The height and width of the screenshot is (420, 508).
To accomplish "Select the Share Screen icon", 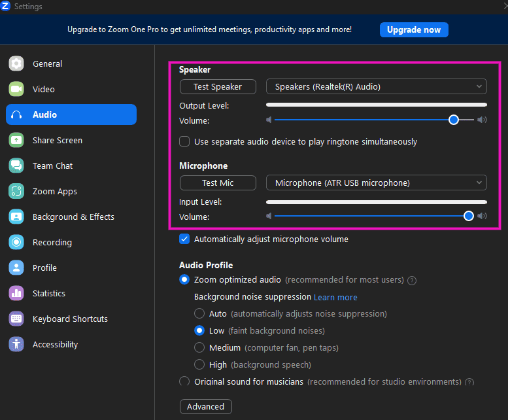I will coord(16,140).
